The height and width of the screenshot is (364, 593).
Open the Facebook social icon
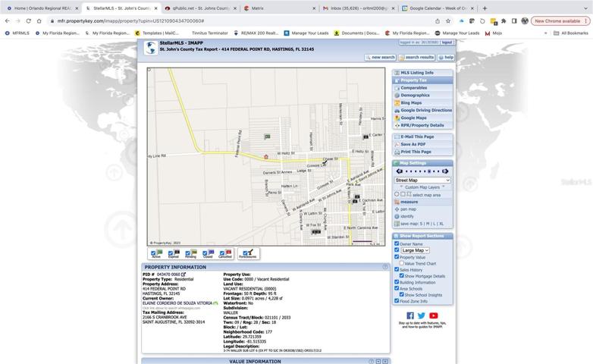pos(410,315)
